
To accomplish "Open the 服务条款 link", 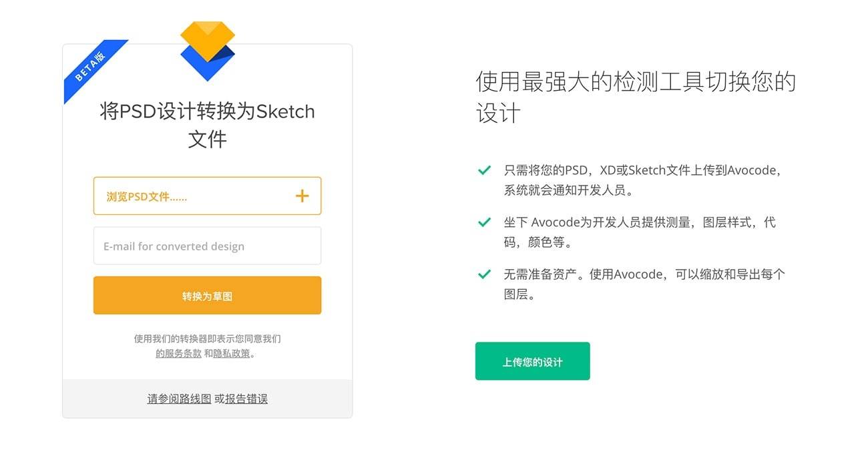I will [x=178, y=354].
